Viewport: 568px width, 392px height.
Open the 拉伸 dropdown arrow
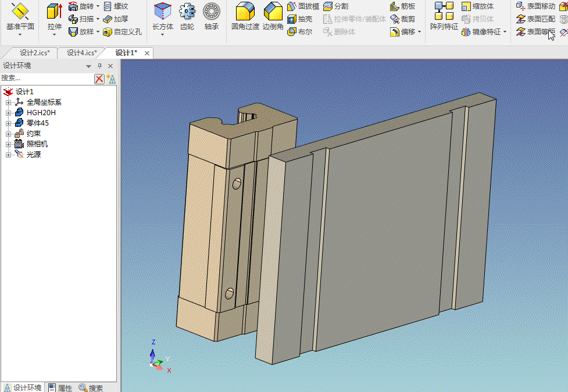point(54,34)
